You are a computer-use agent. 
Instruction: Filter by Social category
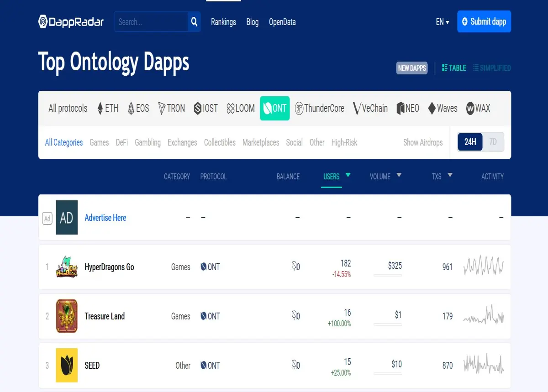click(x=294, y=142)
